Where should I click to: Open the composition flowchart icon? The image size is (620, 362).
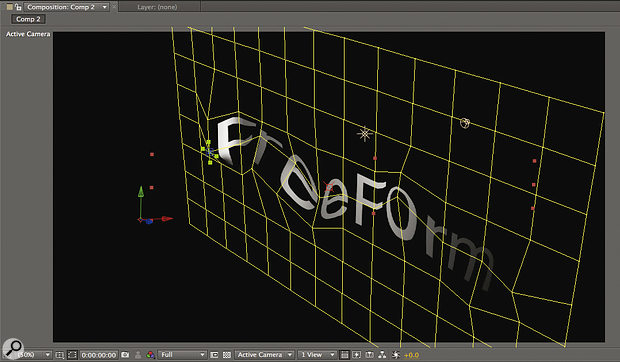(382, 355)
